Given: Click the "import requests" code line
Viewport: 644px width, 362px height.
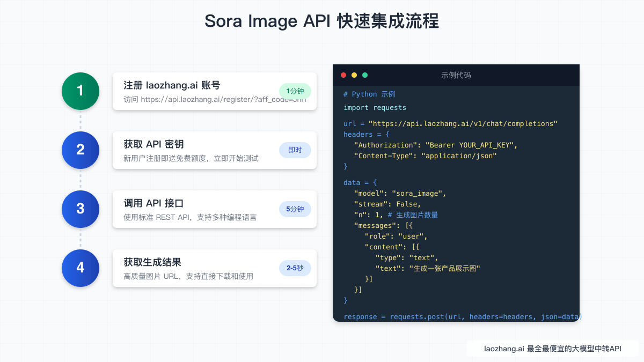Looking at the screenshot, I should pos(375,108).
